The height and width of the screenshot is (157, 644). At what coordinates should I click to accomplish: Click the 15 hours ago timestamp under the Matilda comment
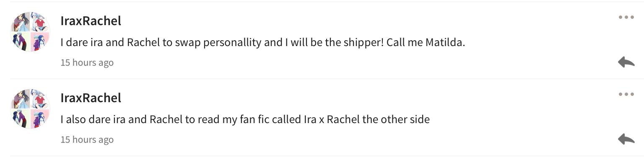pyautogui.click(x=87, y=63)
